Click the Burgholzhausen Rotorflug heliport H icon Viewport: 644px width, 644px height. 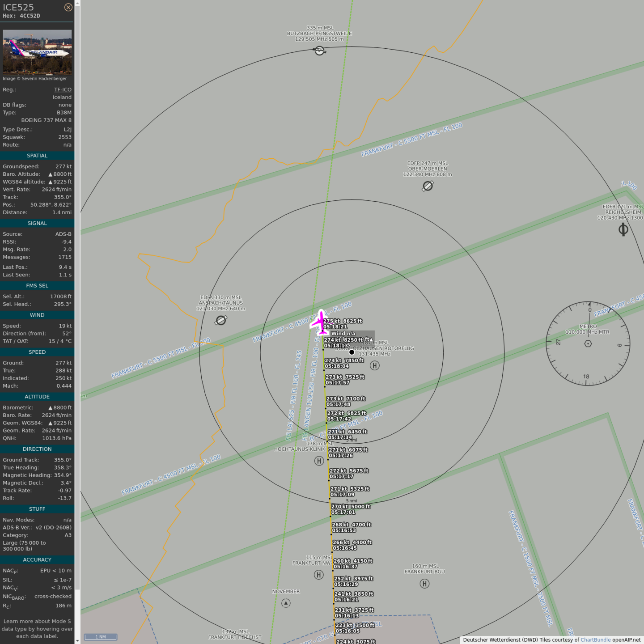point(375,365)
